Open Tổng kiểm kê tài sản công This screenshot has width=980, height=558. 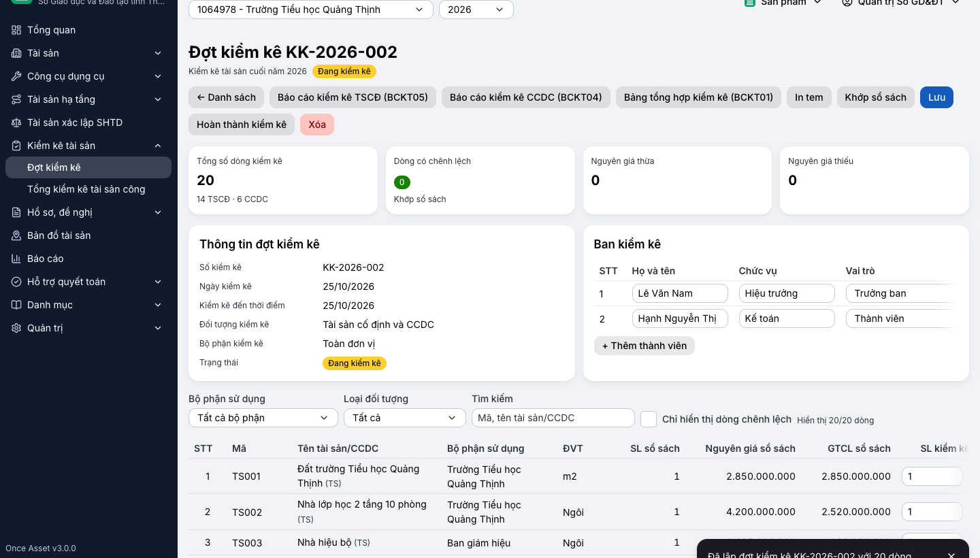(88, 189)
